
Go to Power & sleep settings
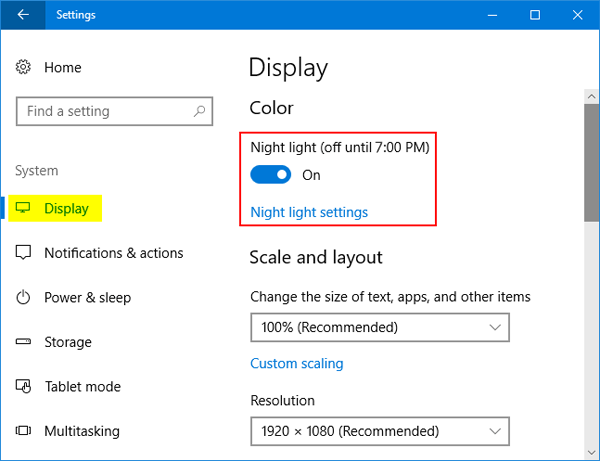tap(87, 297)
